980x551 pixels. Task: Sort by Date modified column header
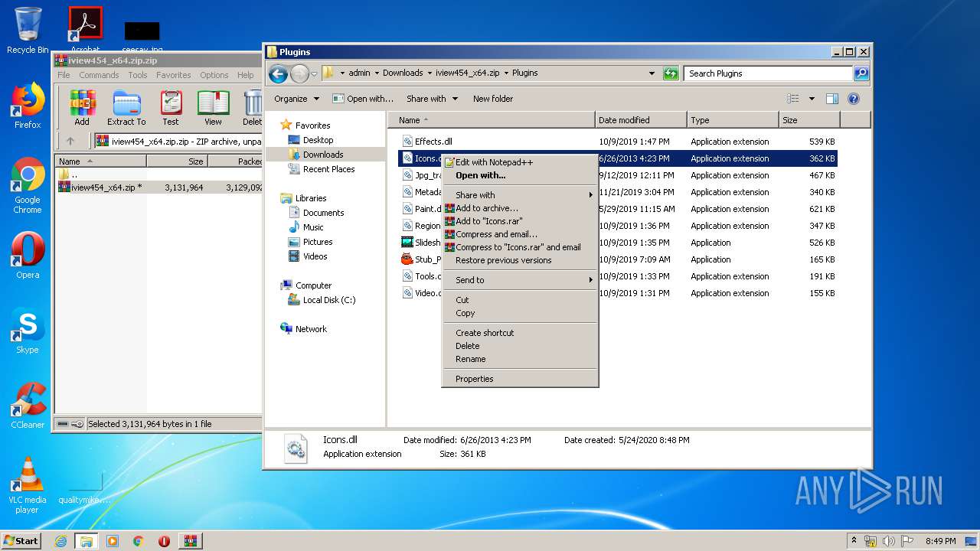coord(640,120)
